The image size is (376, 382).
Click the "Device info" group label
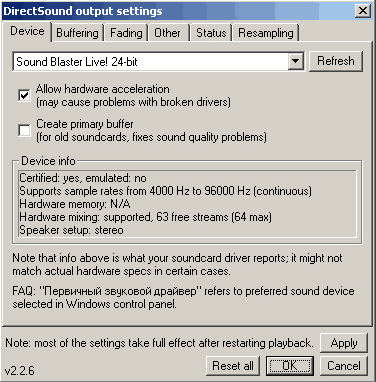tap(48, 161)
